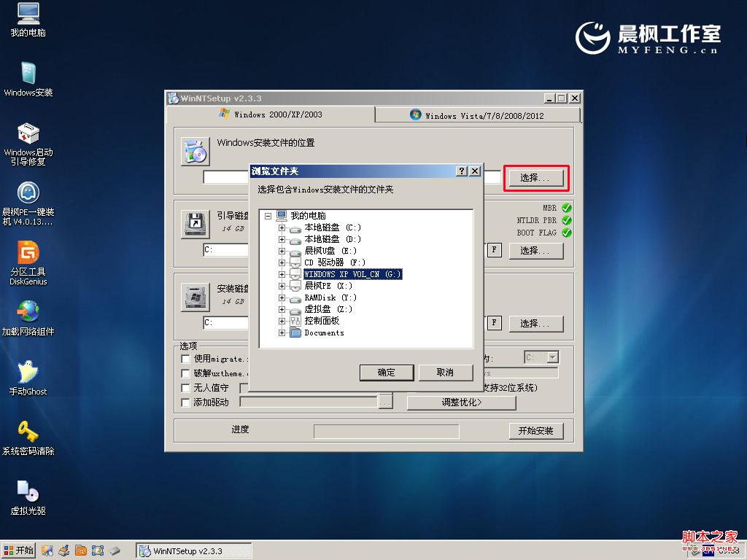
Task: Tick the 破解uxtheme checkbox
Action: tap(186, 373)
